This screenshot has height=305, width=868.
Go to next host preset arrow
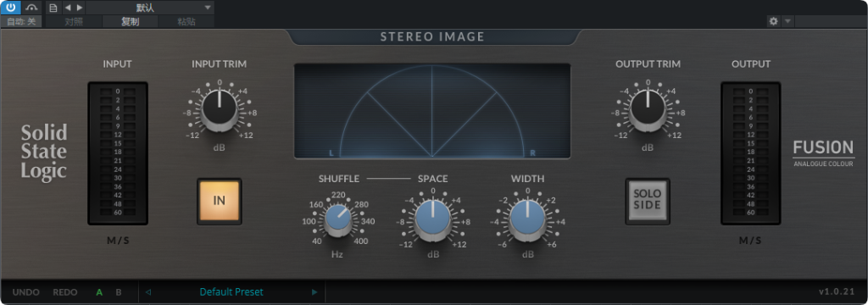(80, 8)
